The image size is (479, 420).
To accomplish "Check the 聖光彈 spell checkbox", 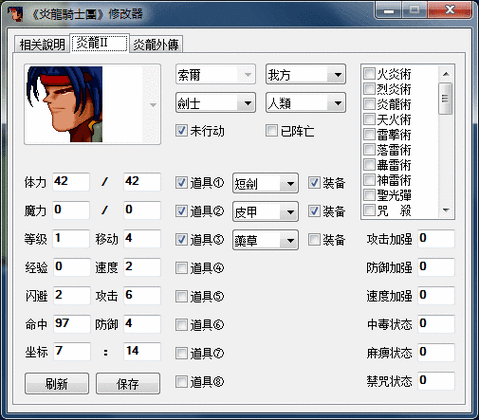I will click(369, 195).
